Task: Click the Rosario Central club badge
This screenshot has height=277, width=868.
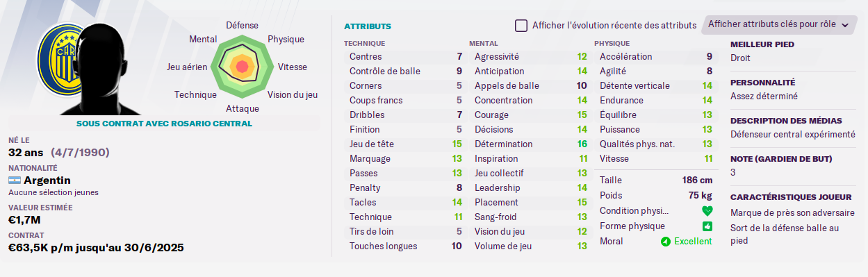Action: [57, 61]
